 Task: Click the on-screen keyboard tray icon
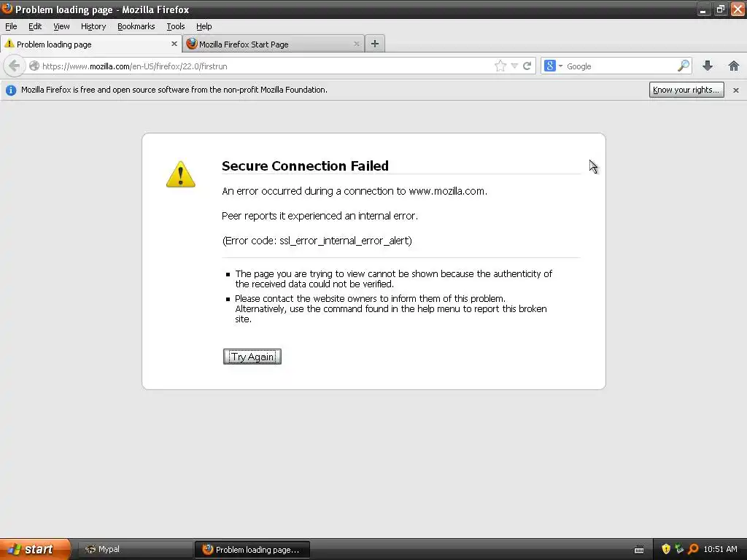[639, 550]
